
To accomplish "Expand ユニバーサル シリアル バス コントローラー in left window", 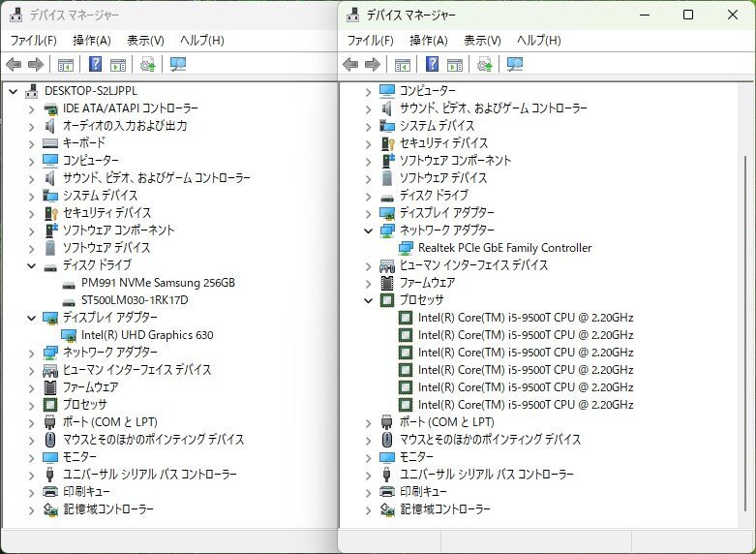I will [x=31, y=475].
